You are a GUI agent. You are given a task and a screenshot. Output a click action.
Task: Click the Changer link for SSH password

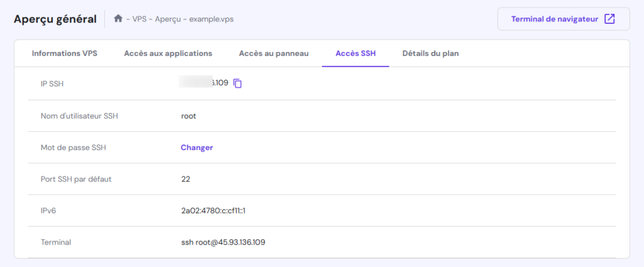pos(197,148)
